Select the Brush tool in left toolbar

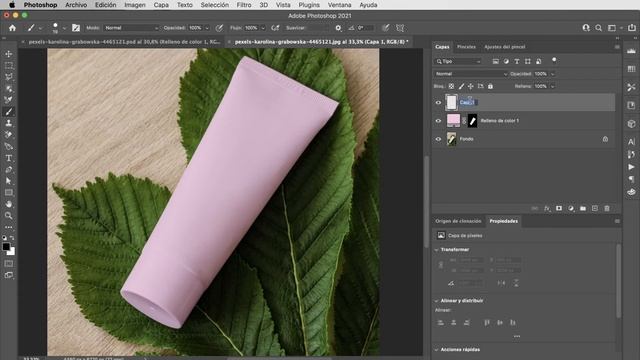pos(9,111)
